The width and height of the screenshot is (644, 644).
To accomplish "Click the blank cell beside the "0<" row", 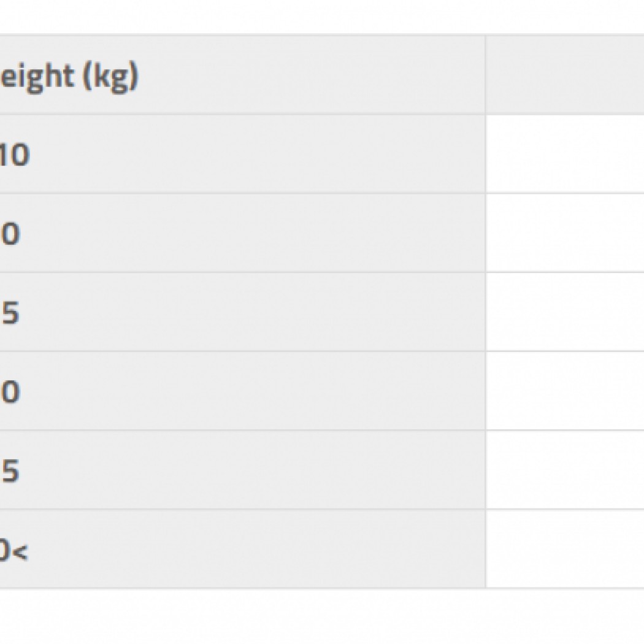I will [564, 549].
